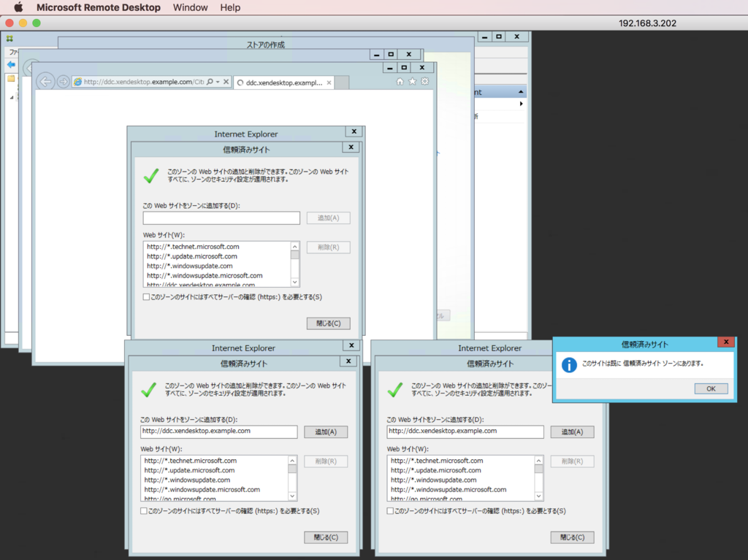Close the top 信頼済みサイト dialog with its X
The image size is (748, 560).
coord(351,147)
